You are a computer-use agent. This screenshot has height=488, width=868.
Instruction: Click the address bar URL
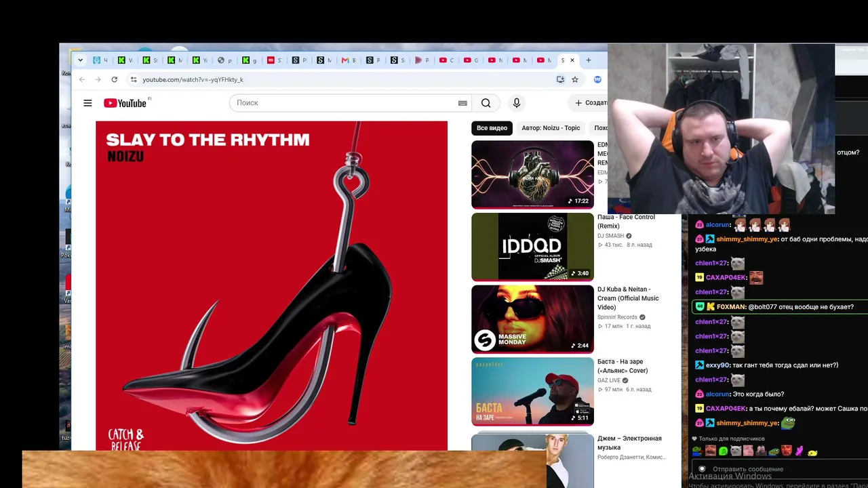(x=193, y=79)
